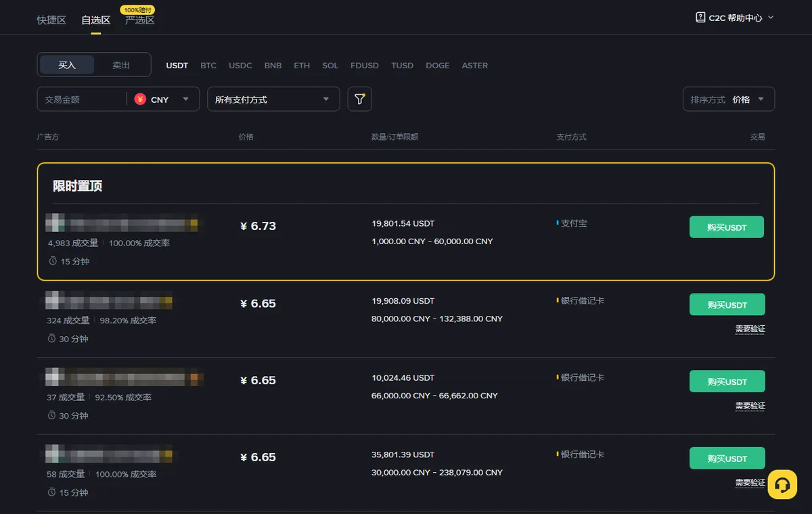
Task: Select the 自选区 tab
Action: [95, 20]
